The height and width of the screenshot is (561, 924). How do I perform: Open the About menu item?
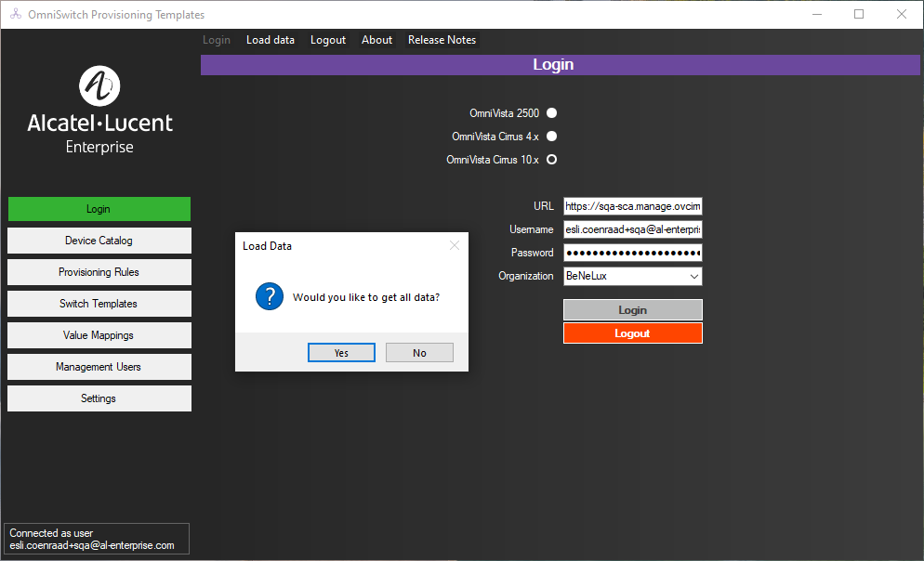click(x=377, y=40)
